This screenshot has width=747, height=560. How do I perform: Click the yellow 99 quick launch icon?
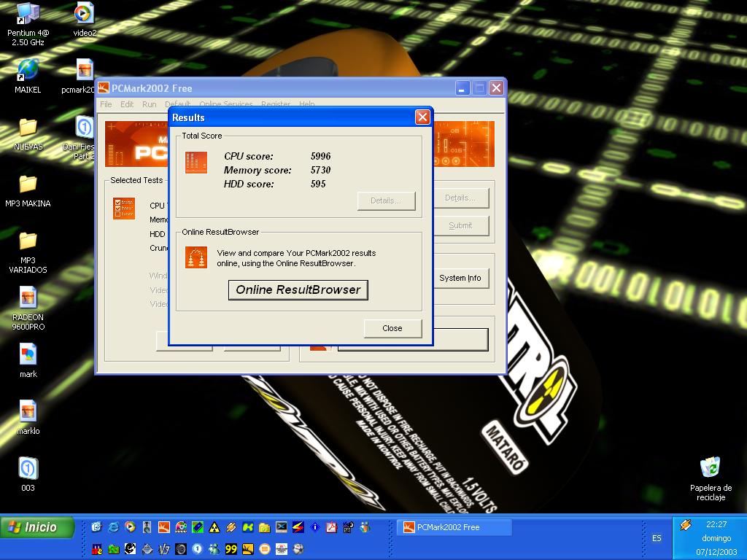pos(231,549)
